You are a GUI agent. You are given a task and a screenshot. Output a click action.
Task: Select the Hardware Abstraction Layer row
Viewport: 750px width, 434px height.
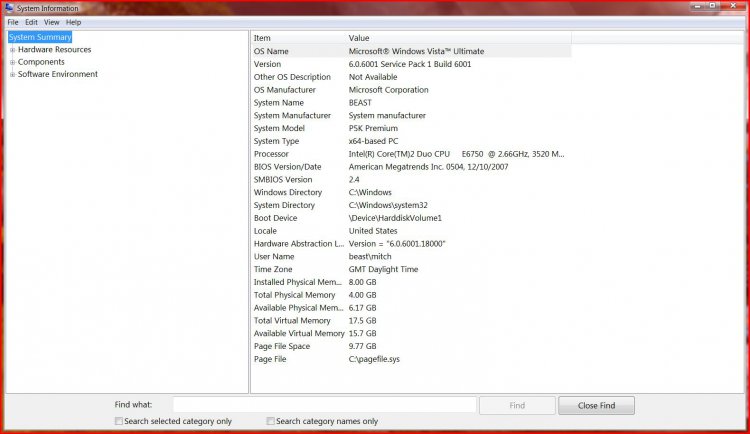tap(411, 244)
